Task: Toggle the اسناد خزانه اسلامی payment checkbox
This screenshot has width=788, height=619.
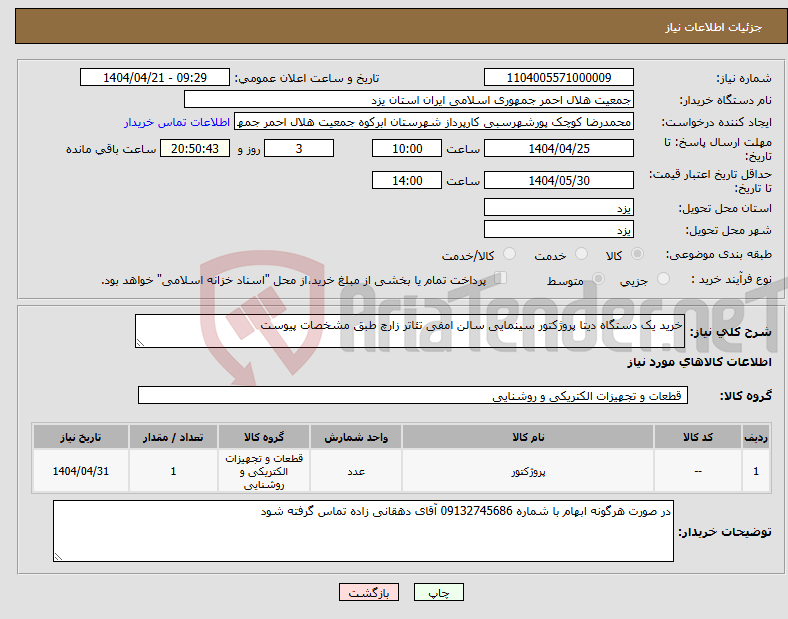Action: (501, 278)
